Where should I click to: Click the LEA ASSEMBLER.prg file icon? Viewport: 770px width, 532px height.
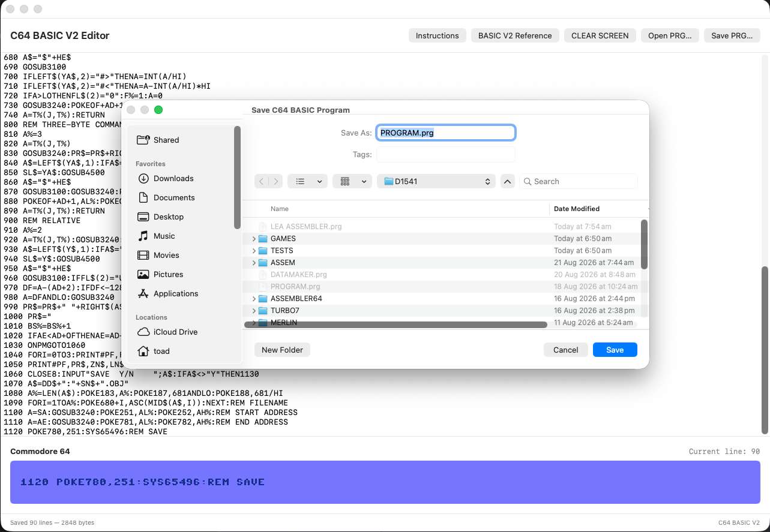[262, 227]
